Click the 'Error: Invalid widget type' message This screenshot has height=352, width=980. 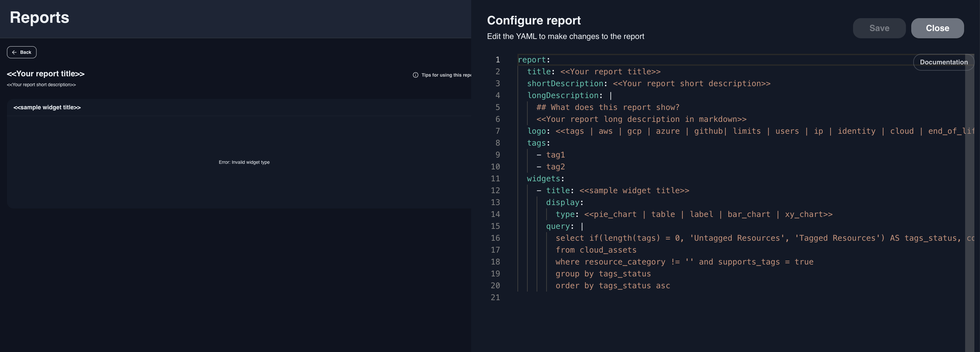point(244,162)
